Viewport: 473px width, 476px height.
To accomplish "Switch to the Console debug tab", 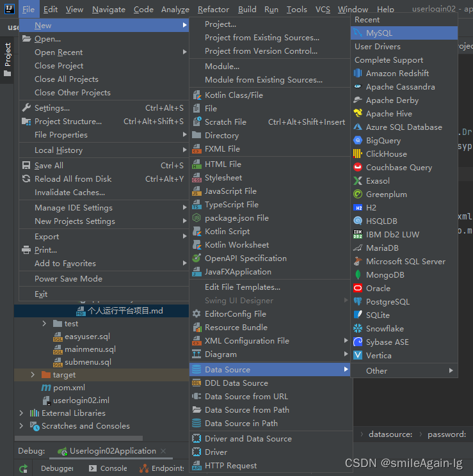I will point(108,468).
